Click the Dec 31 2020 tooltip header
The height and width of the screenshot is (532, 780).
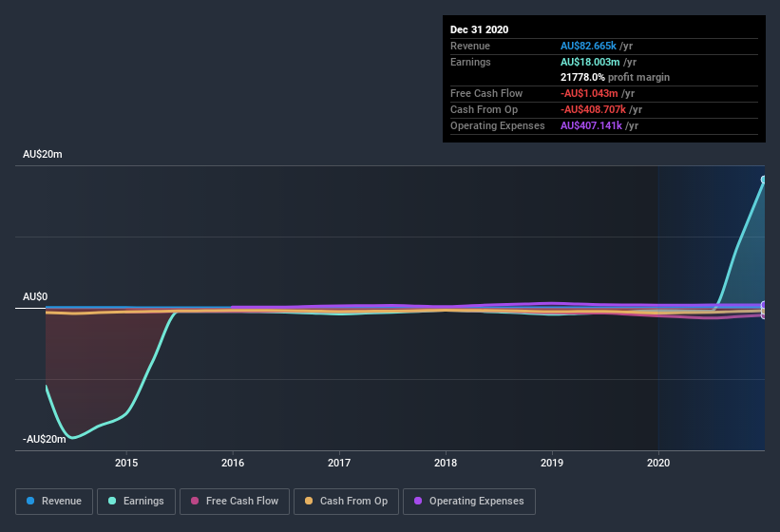pos(479,29)
